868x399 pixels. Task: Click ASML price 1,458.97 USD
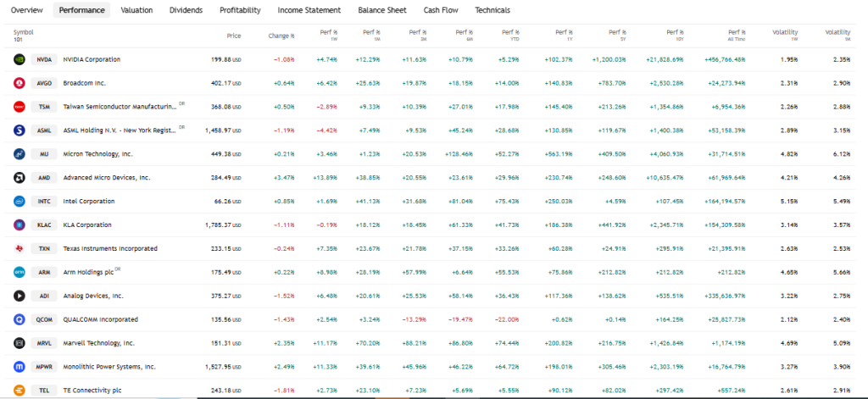pos(223,130)
